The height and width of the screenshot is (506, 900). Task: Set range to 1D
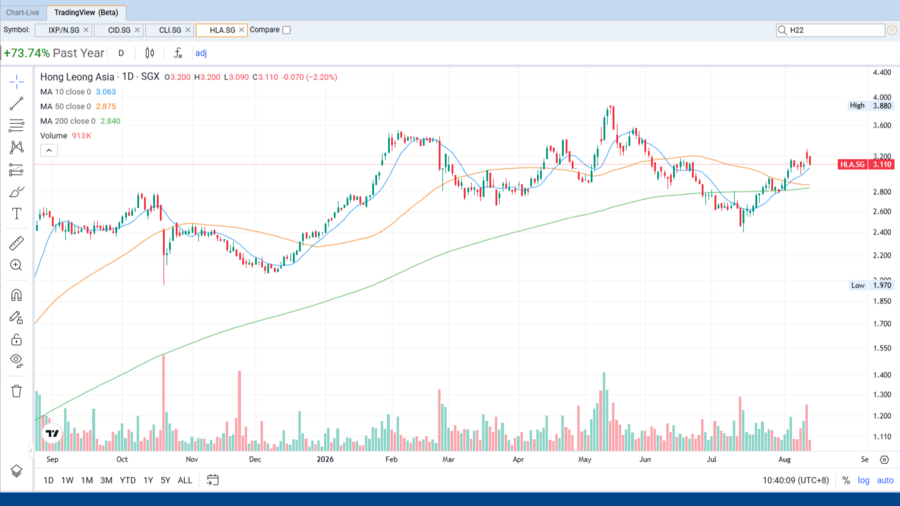pyautogui.click(x=49, y=480)
